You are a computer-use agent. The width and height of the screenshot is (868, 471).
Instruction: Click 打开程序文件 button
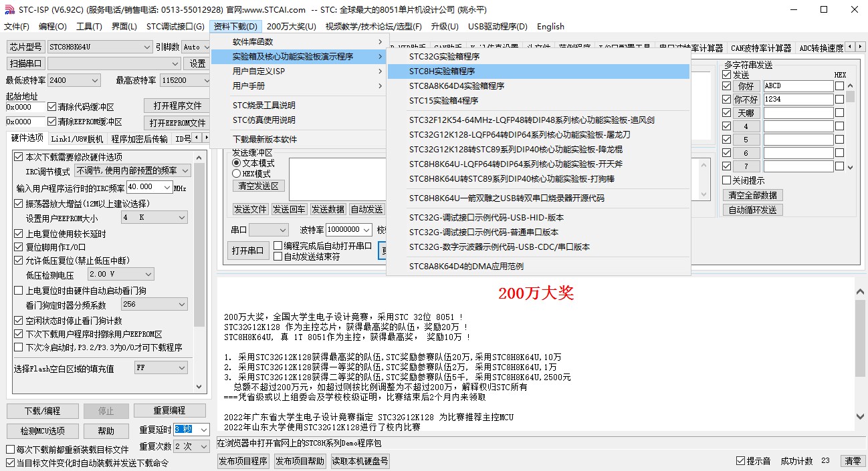(177, 106)
